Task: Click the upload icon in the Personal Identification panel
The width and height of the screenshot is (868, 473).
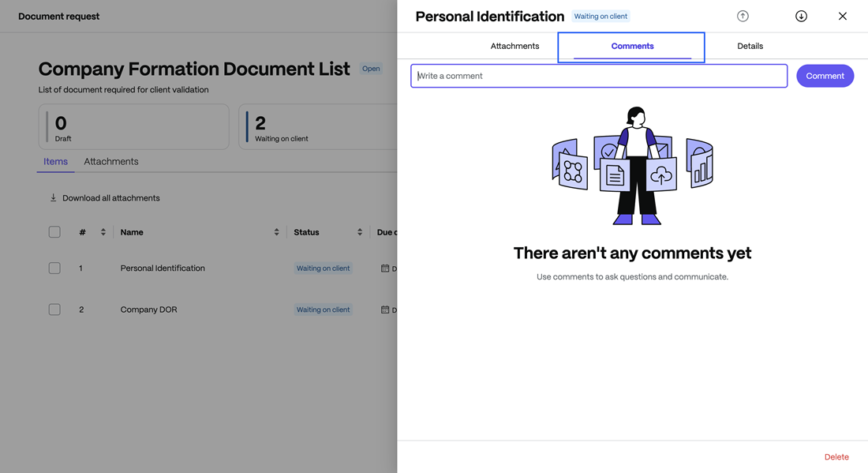Action: tap(743, 15)
